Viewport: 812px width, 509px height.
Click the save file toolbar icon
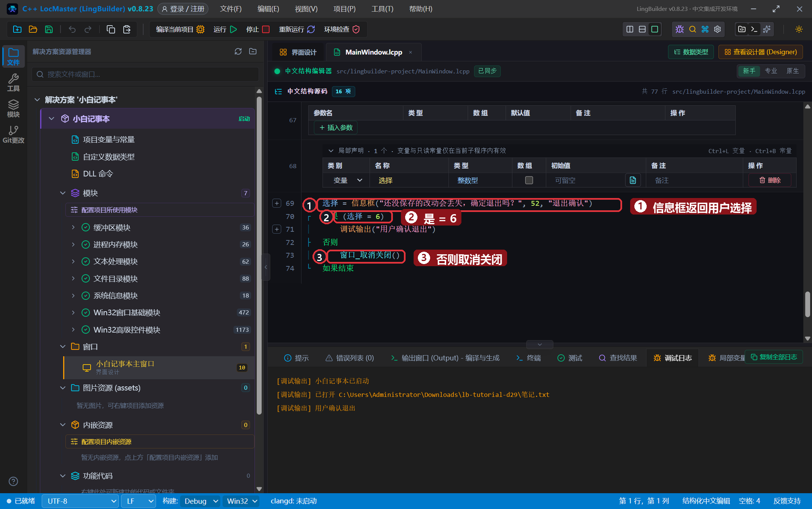coord(49,29)
